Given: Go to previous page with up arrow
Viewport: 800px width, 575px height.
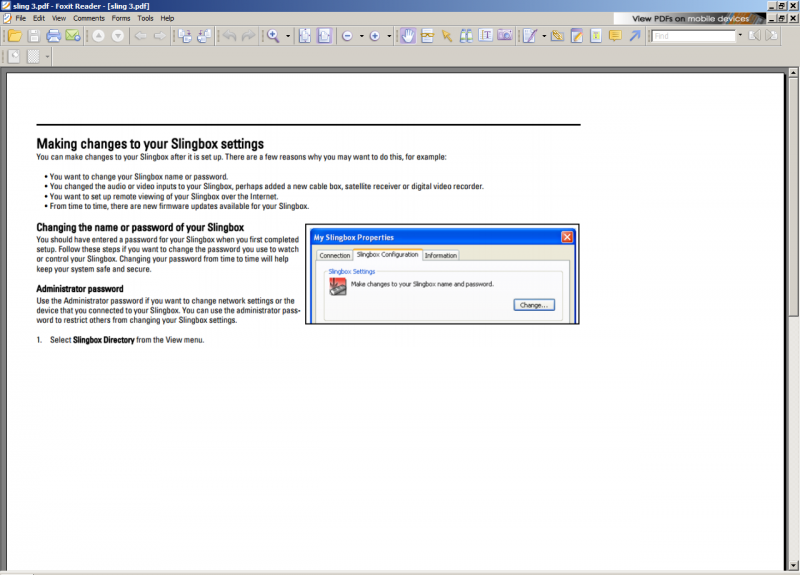Looking at the screenshot, I should point(98,36).
